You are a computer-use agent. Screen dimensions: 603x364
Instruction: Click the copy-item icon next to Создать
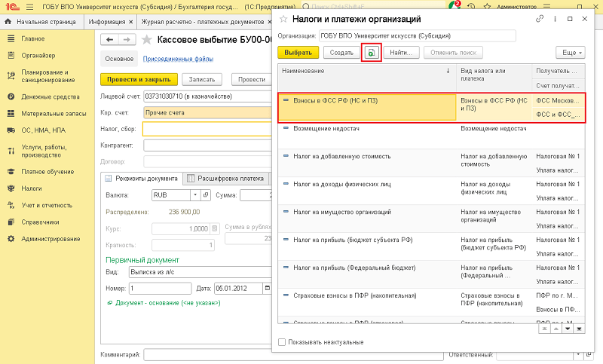[371, 53]
